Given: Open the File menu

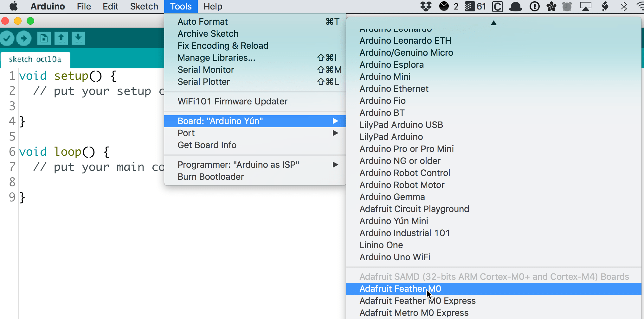Looking at the screenshot, I should pos(84,6).
